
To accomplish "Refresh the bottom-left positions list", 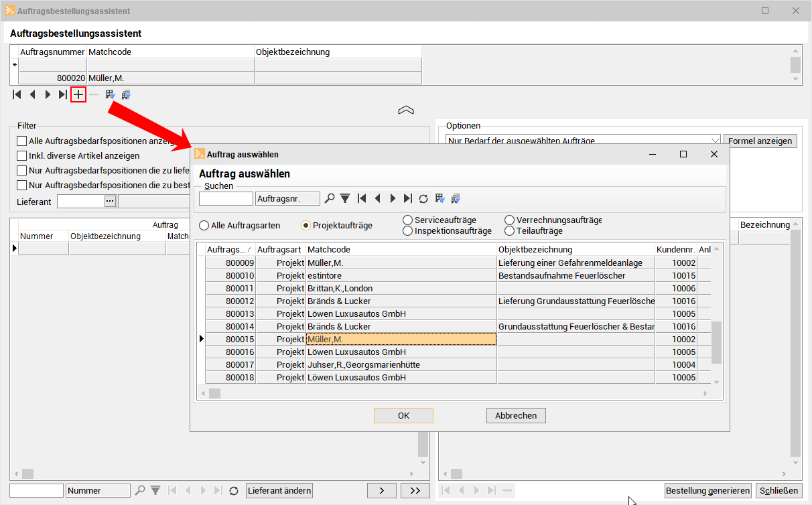I will (x=234, y=490).
